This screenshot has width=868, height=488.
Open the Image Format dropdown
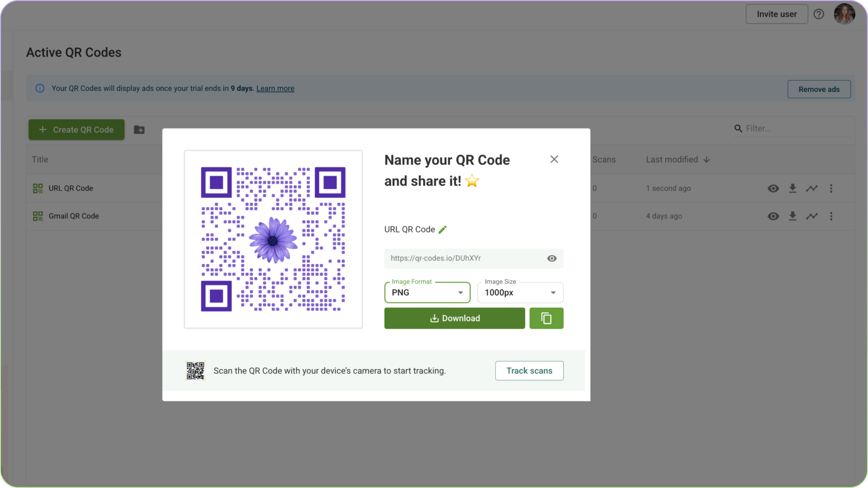point(427,293)
